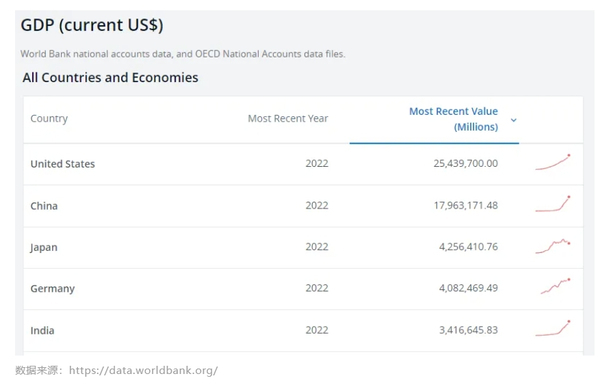600x387 pixels.
Task: Click the https://data.worldbank.org/ source URL
Action: [x=143, y=371]
